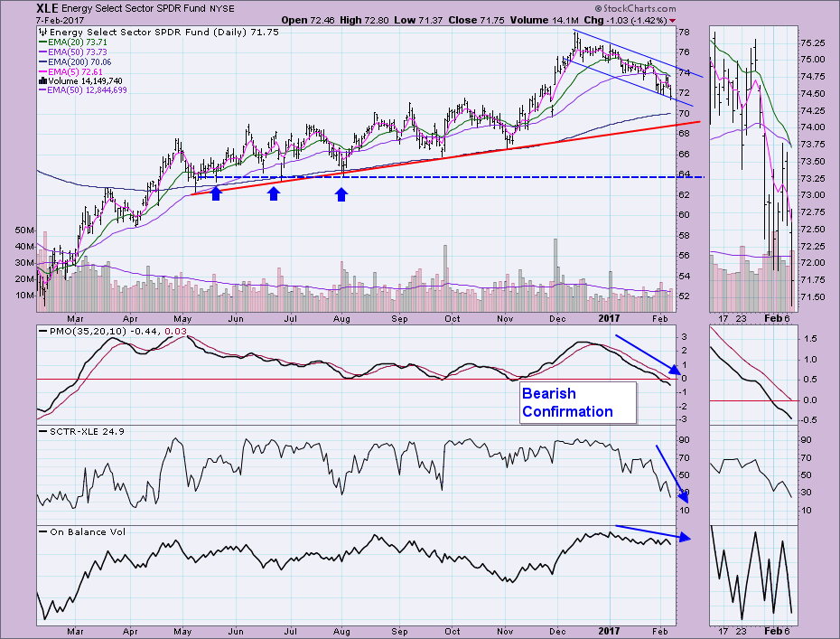
Task: Click the Feb 6 label under zoomed price panel
Action: pyautogui.click(x=777, y=318)
